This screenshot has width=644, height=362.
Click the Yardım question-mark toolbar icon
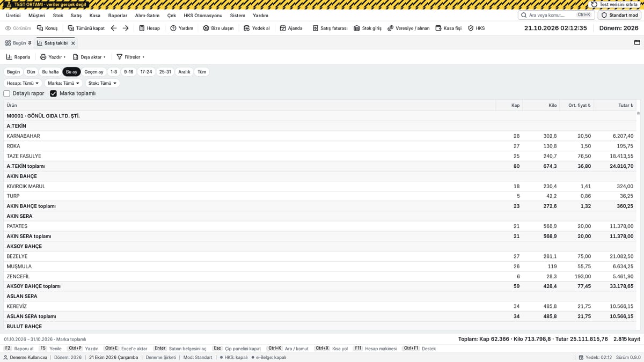[181, 28]
